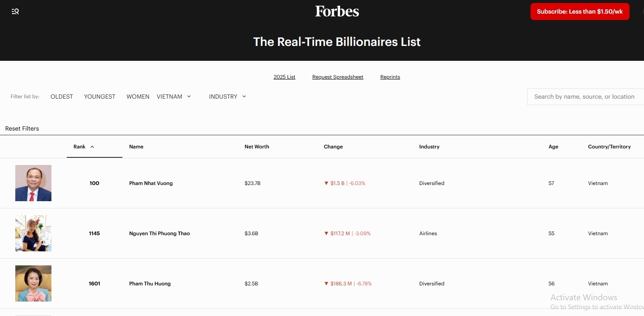This screenshot has height=316, width=644.
Task: Toggle the YOUNGEST filter
Action: [99, 97]
